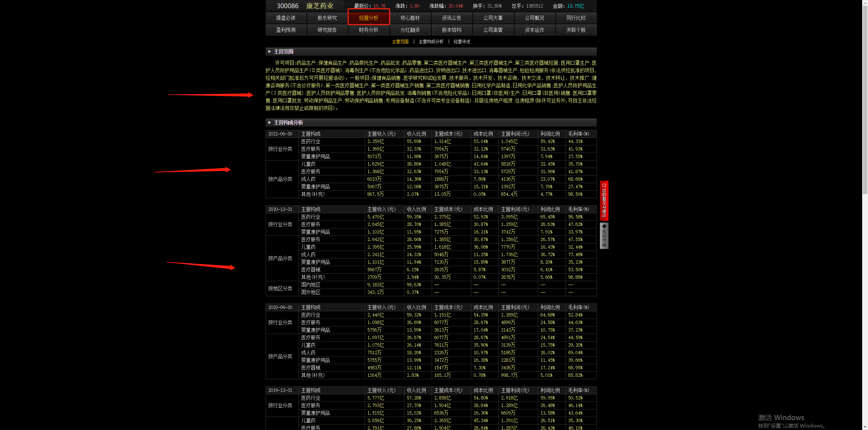Click the stock code 300086

(x=288, y=6)
